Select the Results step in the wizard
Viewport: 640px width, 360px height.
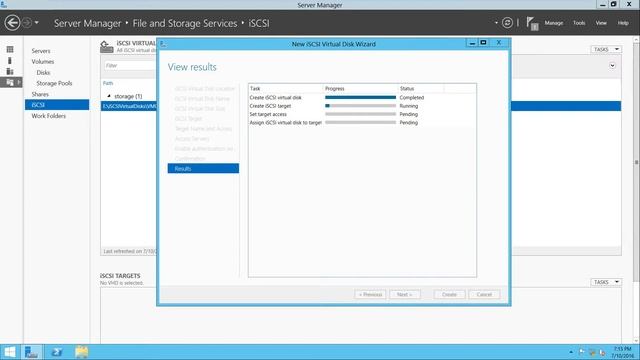coord(203,169)
